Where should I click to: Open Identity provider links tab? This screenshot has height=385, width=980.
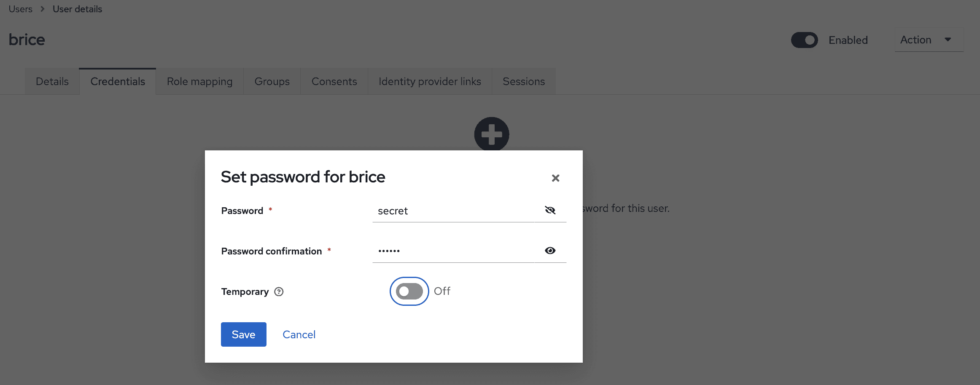430,81
